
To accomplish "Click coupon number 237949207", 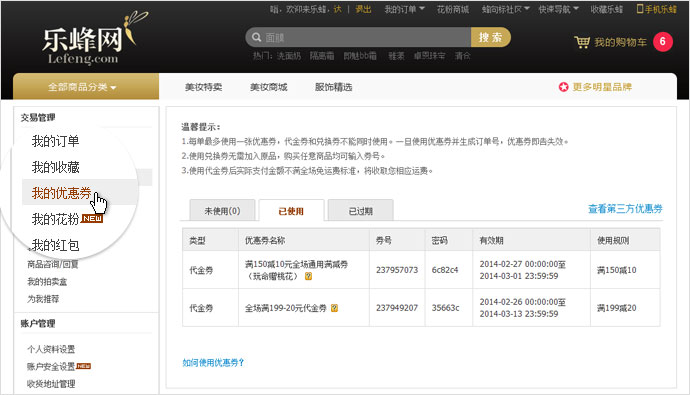I will [x=397, y=308].
